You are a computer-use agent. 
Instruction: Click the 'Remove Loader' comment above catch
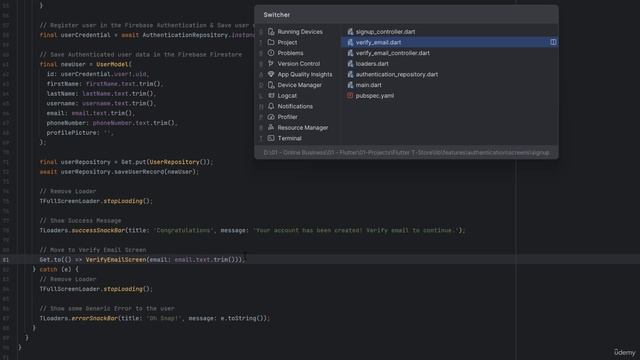point(68,191)
